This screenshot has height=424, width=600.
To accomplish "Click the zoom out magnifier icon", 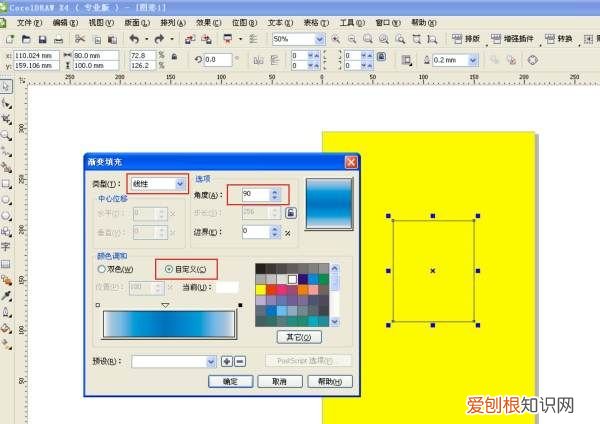I will click(352, 39).
